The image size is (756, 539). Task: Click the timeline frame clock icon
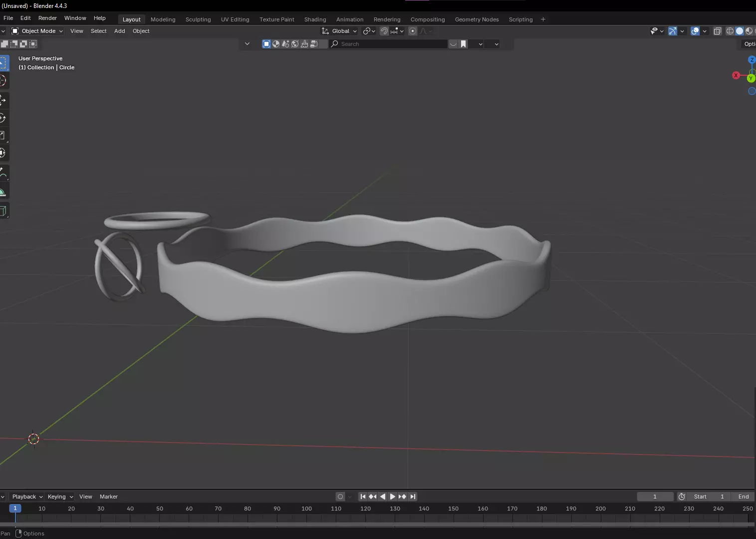pyautogui.click(x=682, y=497)
